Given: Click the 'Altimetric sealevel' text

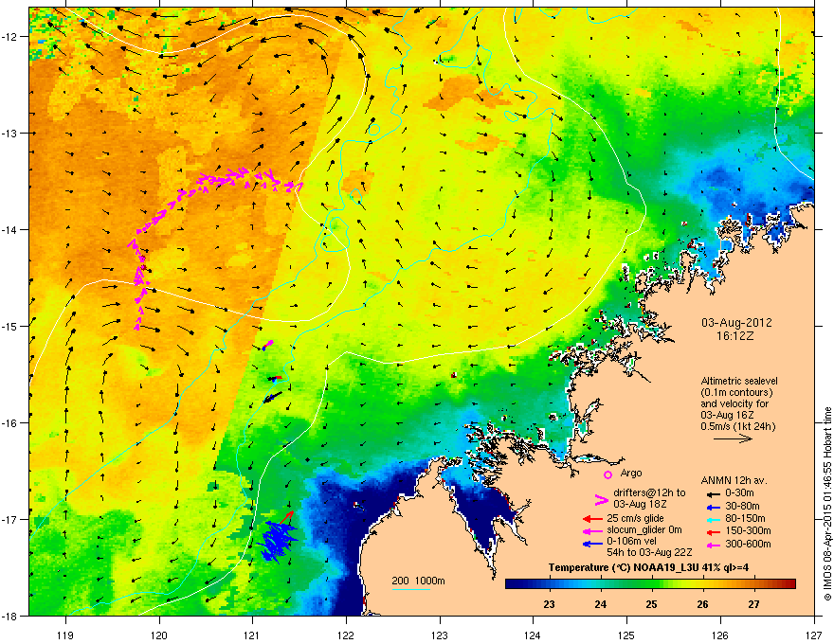Looking at the screenshot, I should pos(739,381).
